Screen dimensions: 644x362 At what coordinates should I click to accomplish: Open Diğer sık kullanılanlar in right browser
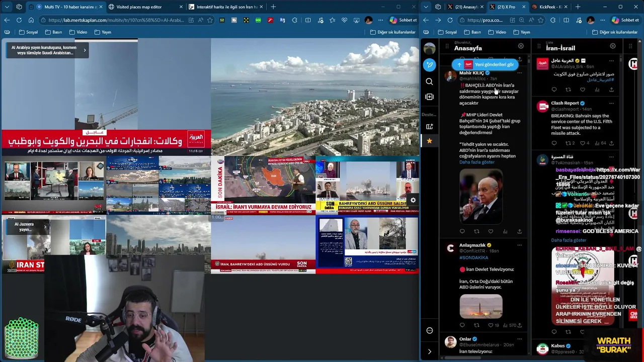tap(614, 32)
